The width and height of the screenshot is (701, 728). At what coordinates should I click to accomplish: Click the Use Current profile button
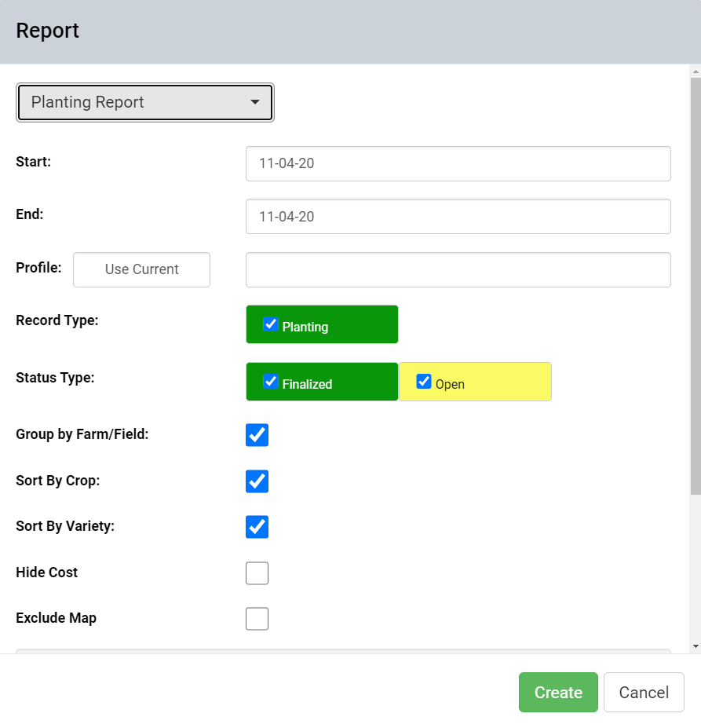coord(141,269)
